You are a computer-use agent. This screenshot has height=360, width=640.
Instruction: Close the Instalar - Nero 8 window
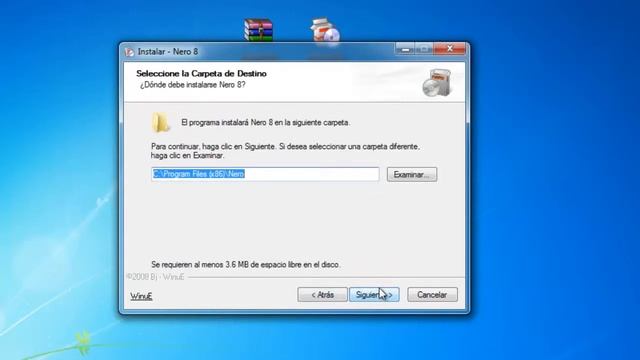pos(449,49)
